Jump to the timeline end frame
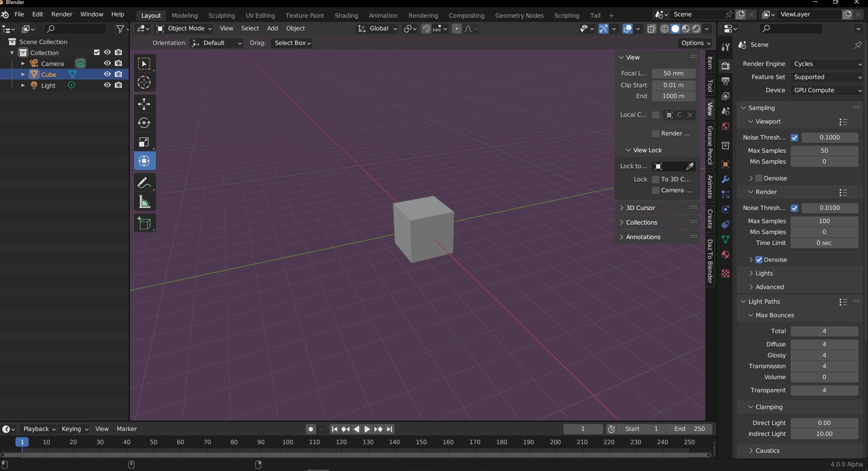The image size is (868, 471). [389, 429]
